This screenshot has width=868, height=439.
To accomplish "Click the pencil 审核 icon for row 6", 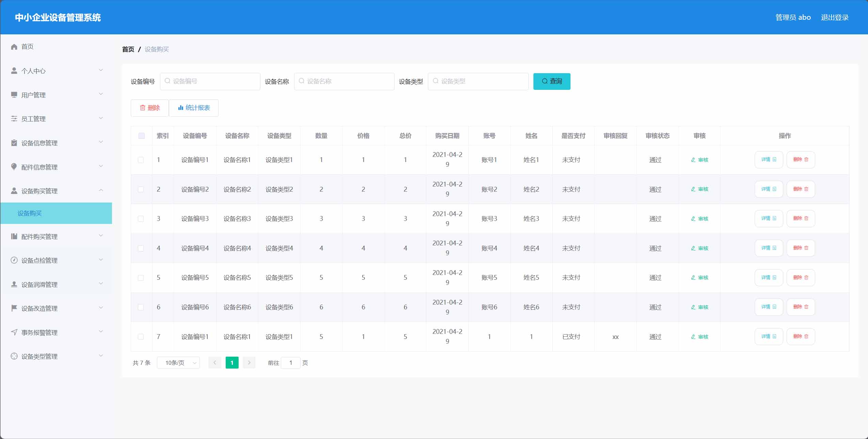I will pyautogui.click(x=693, y=307).
